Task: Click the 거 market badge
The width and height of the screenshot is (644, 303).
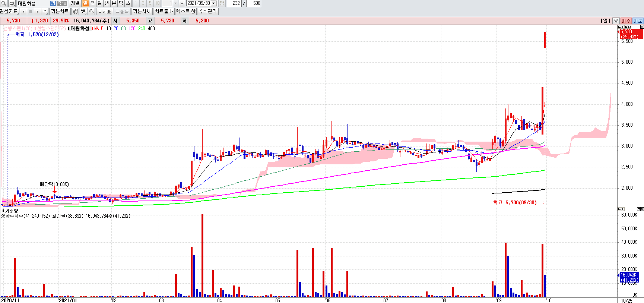Action: tap(53, 3)
